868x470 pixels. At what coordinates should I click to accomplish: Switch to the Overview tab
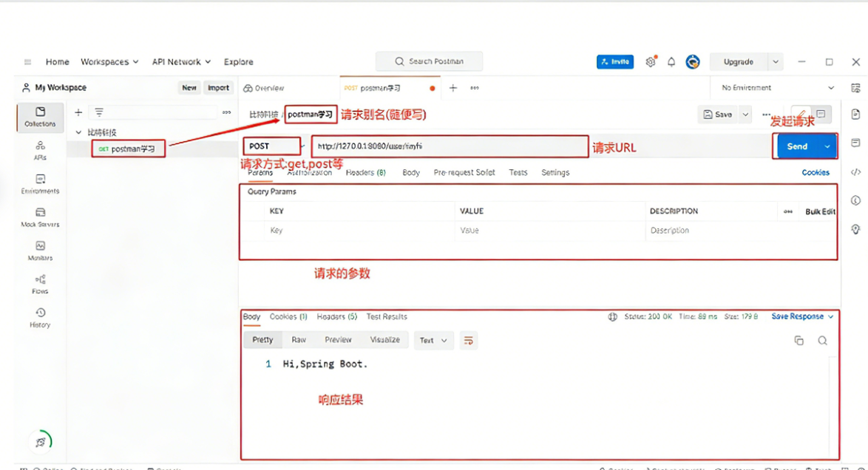tap(263, 88)
